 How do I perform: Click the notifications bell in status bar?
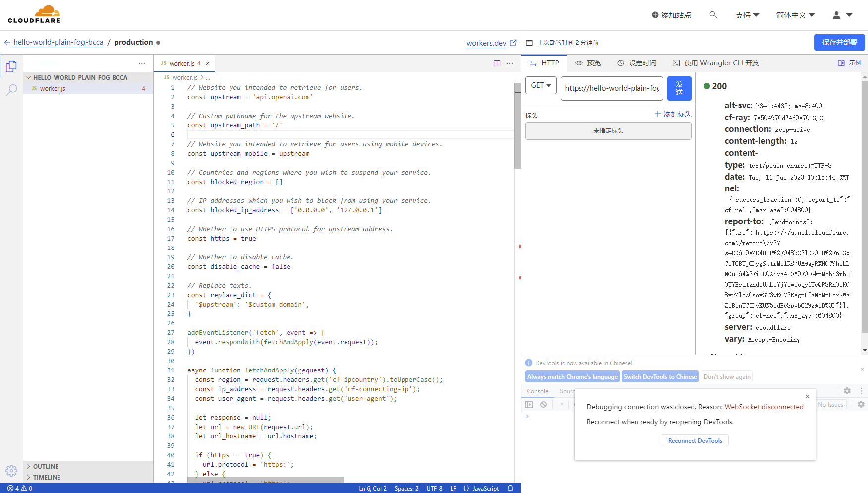tap(510, 488)
